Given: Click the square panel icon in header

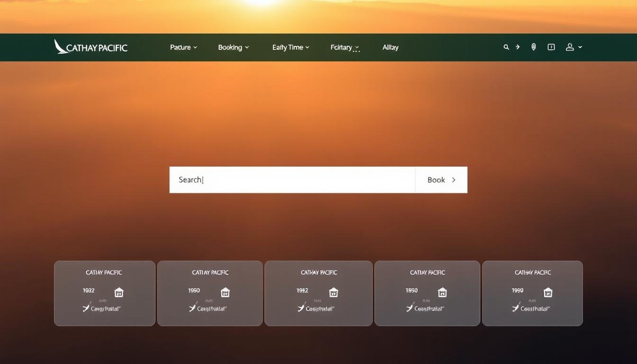Looking at the screenshot, I should pyautogui.click(x=551, y=47).
